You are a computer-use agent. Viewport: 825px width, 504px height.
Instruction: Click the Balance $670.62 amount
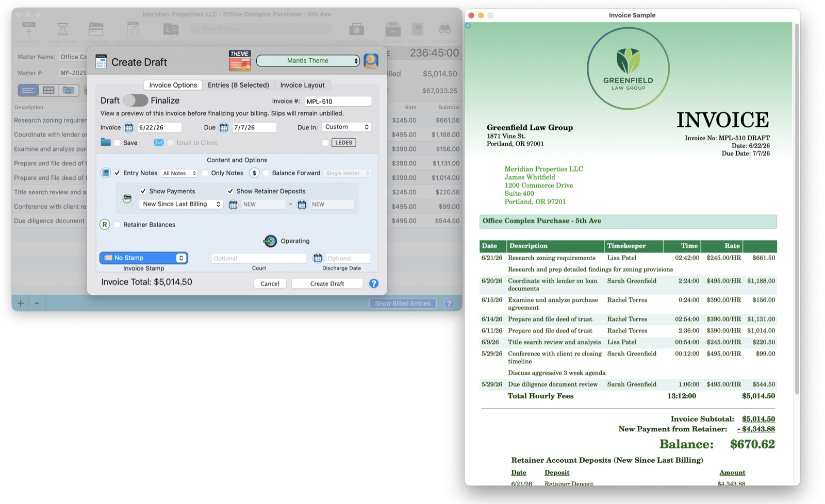click(x=752, y=444)
